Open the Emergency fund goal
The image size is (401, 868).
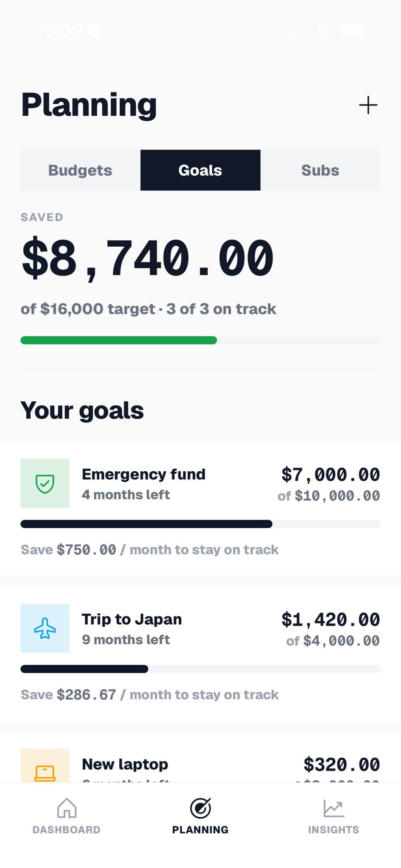(200, 509)
